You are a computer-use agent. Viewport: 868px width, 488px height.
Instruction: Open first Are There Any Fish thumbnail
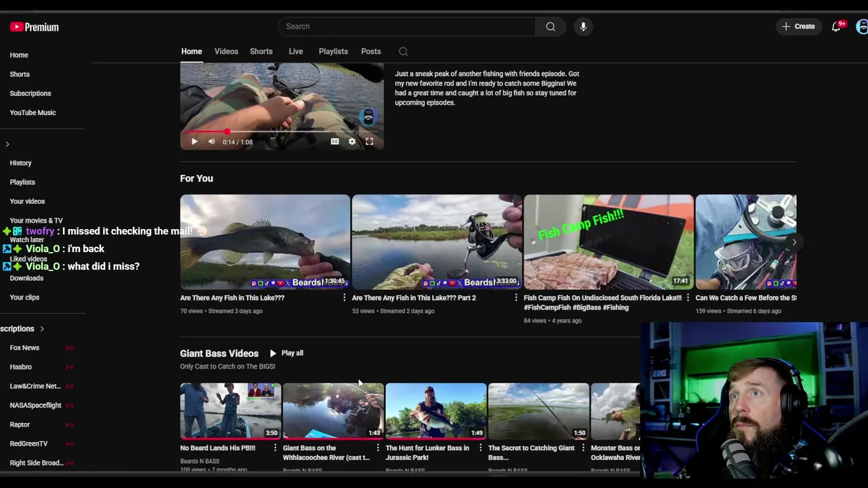(x=265, y=242)
